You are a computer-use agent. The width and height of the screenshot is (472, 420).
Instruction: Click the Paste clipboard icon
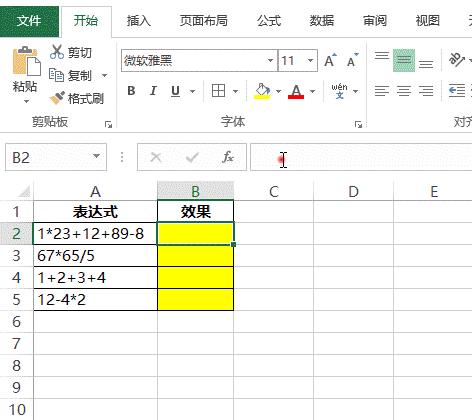(x=26, y=62)
